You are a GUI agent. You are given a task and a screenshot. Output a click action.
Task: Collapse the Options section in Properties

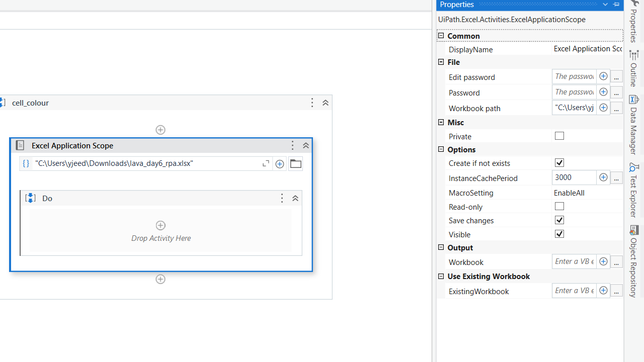(441, 149)
